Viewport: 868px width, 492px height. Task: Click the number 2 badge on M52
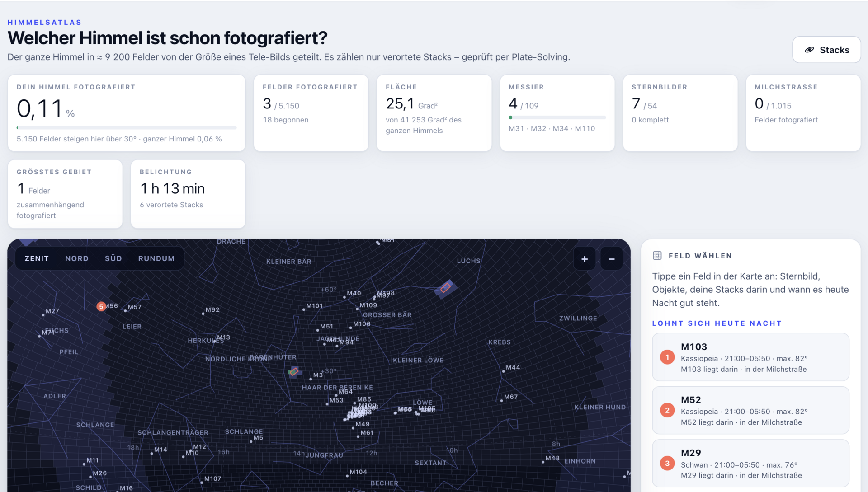pyautogui.click(x=667, y=410)
